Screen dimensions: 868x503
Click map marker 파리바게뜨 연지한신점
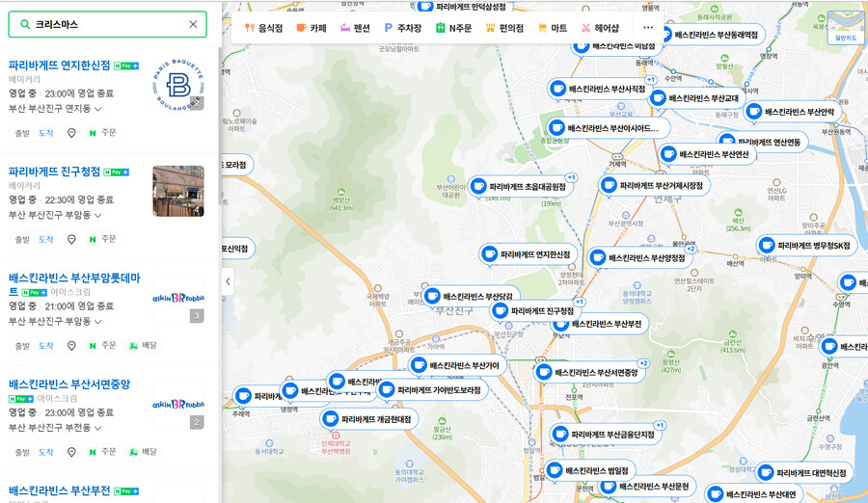click(x=529, y=254)
